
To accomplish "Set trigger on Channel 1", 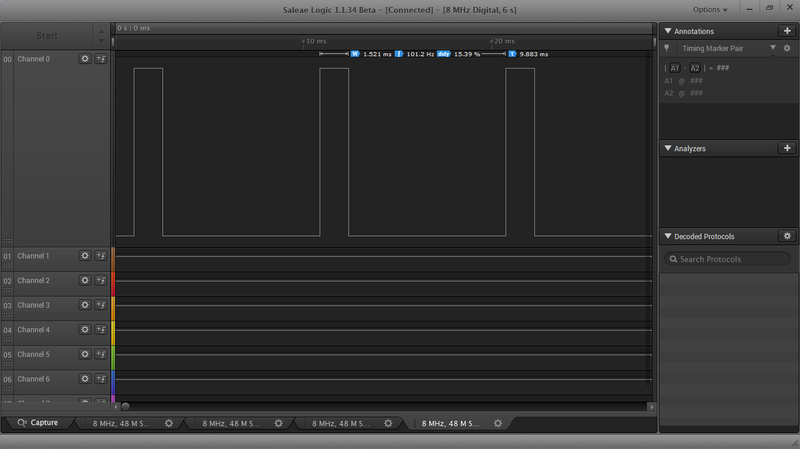I will coord(101,256).
